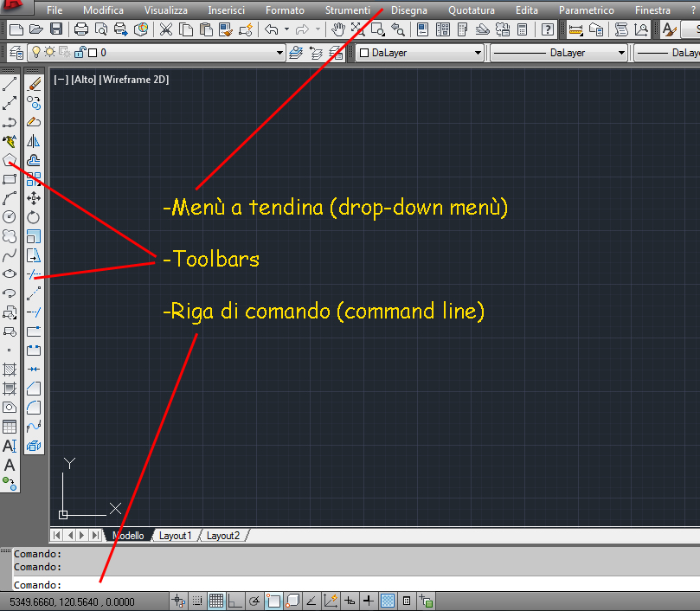The width and height of the screenshot is (700, 611).
Task: Open the layer selection dropdown
Action: coord(279,52)
